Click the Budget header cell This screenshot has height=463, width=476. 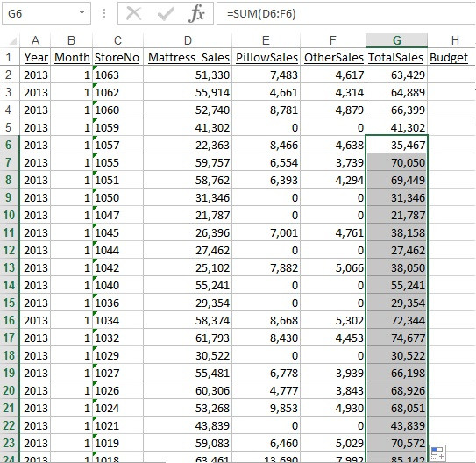pos(451,57)
